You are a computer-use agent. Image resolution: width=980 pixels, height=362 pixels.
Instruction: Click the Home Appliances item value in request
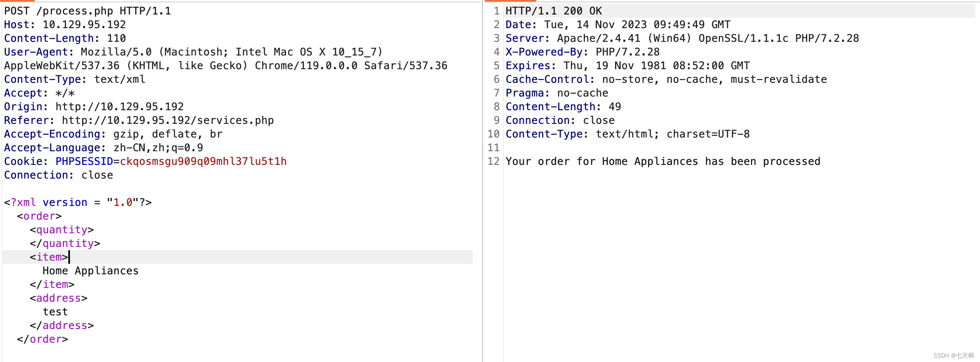91,271
